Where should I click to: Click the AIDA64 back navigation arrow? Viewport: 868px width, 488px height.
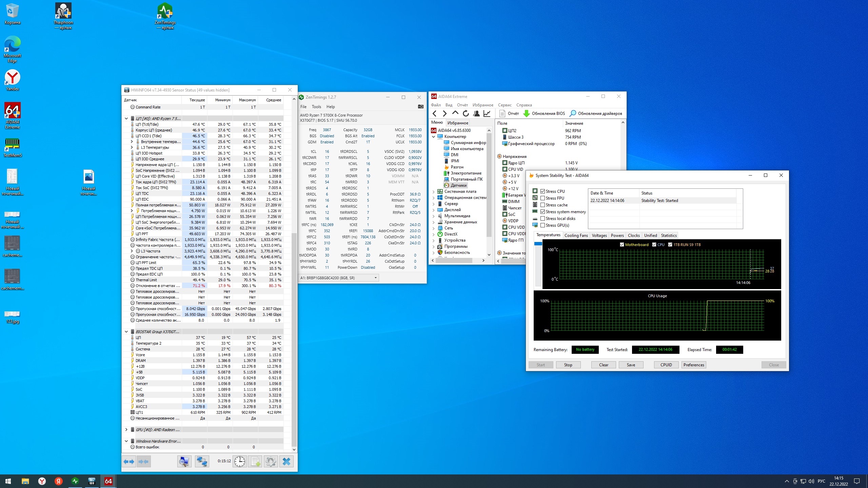pos(435,114)
